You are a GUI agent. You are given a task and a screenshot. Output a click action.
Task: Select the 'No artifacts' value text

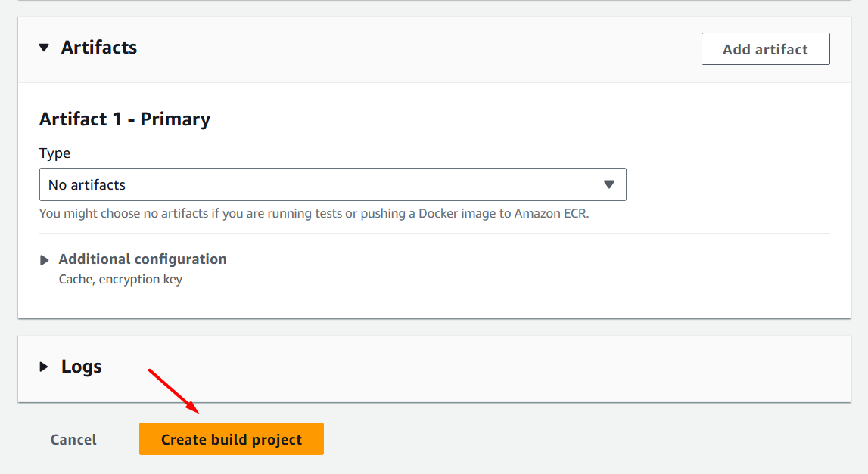coord(87,184)
